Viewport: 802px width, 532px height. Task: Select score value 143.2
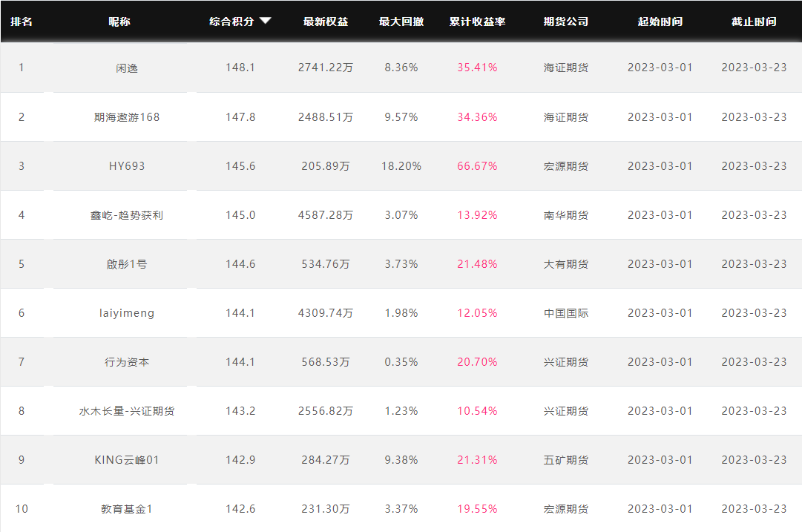click(240, 411)
